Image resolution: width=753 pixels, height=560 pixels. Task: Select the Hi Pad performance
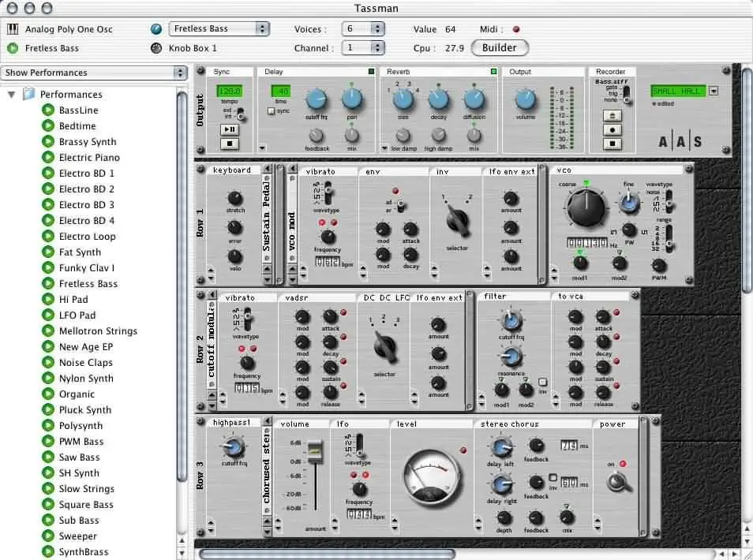point(73,300)
